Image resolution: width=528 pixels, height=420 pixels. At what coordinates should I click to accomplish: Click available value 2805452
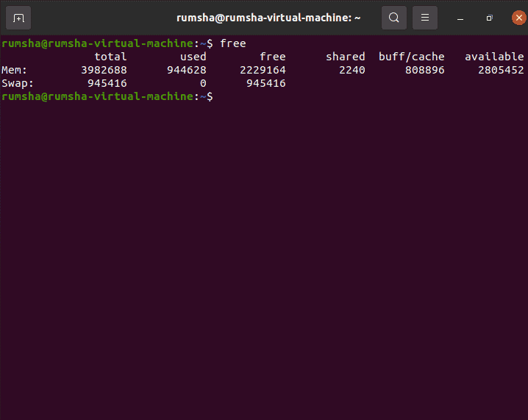click(x=501, y=70)
